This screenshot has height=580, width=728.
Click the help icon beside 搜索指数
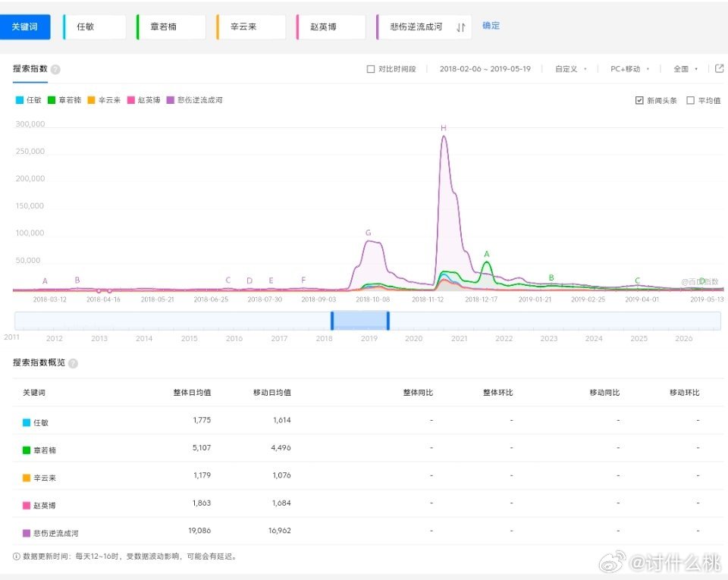tap(55, 70)
